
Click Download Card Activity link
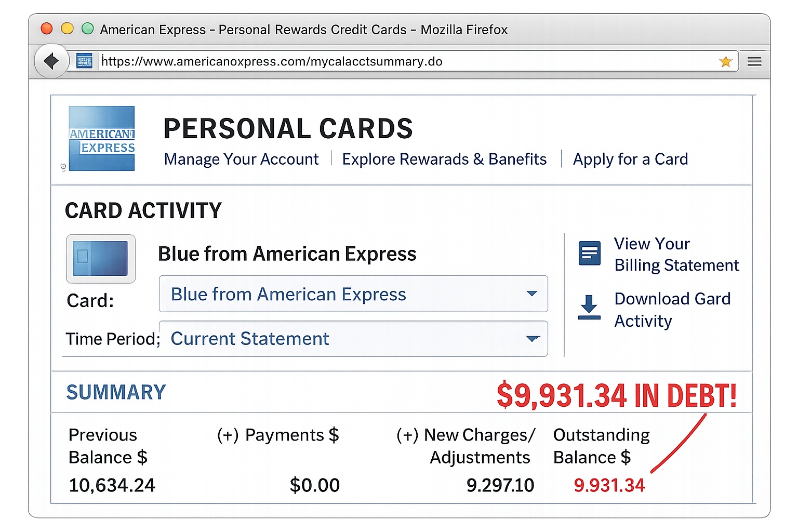tap(672, 310)
